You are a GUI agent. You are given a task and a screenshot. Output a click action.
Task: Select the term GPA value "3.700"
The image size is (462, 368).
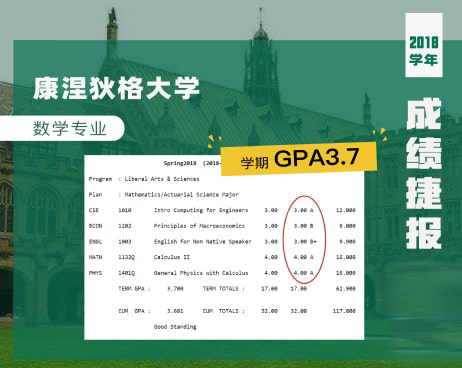(x=175, y=288)
